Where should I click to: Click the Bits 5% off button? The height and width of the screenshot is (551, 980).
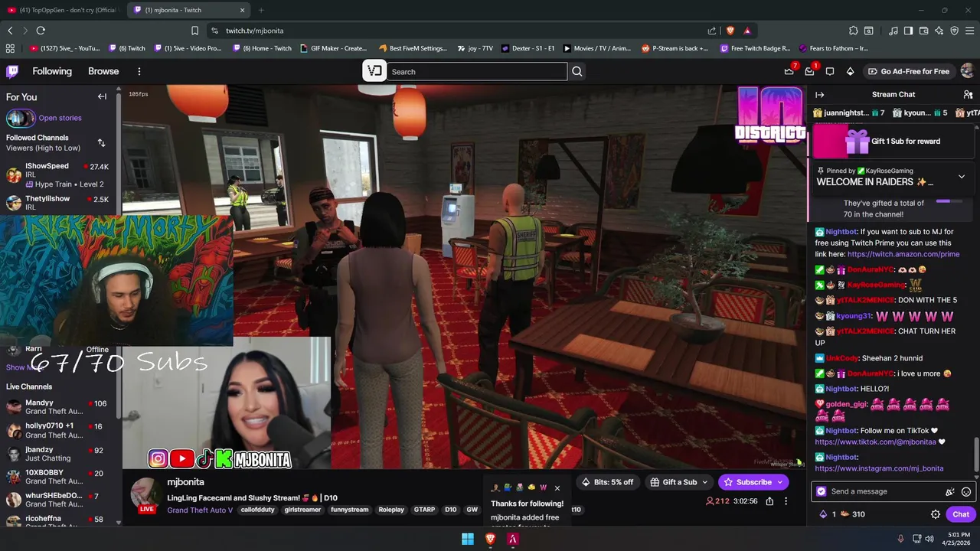click(x=608, y=482)
